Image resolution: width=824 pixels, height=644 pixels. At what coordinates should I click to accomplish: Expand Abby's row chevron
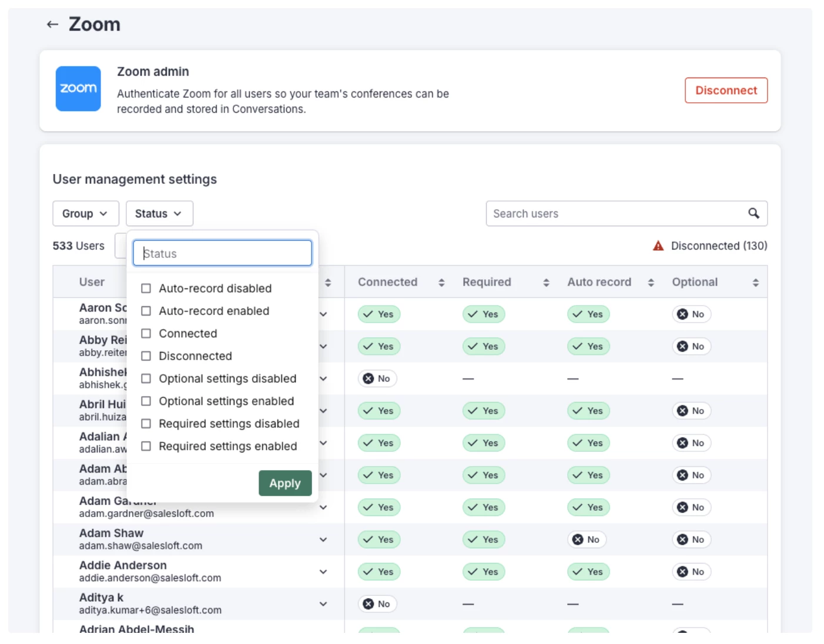323,347
